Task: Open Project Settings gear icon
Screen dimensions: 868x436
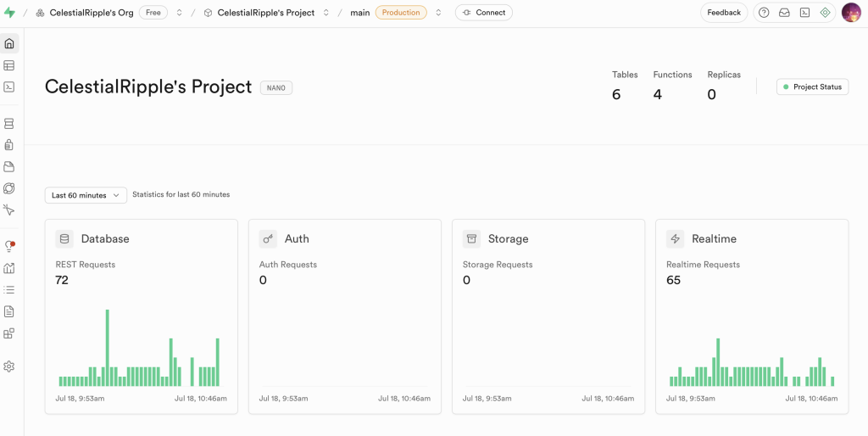Action: [x=8, y=366]
